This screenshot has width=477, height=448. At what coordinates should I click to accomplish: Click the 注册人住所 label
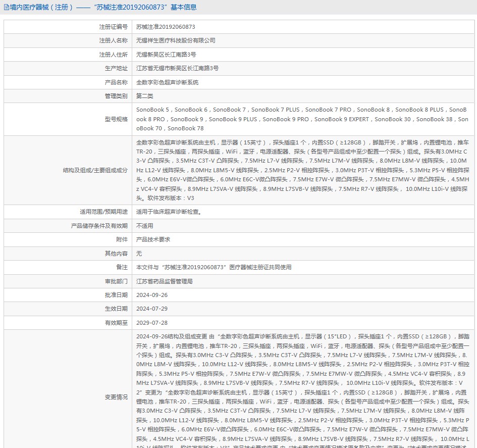[x=113, y=55]
